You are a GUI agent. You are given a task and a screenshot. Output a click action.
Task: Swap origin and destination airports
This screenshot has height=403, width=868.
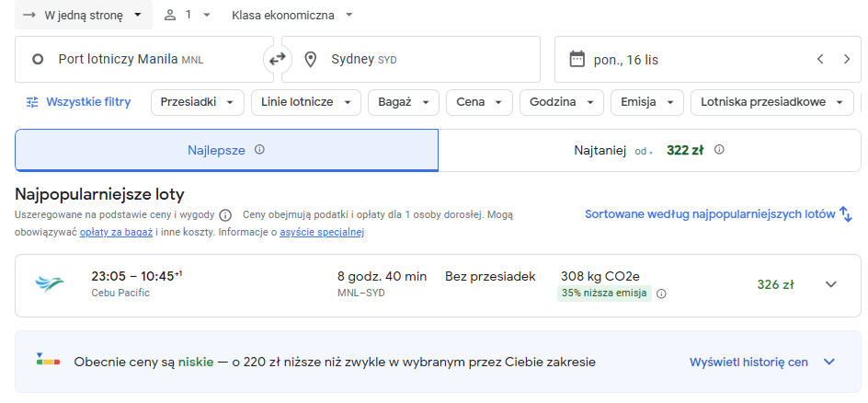(278, 59)
